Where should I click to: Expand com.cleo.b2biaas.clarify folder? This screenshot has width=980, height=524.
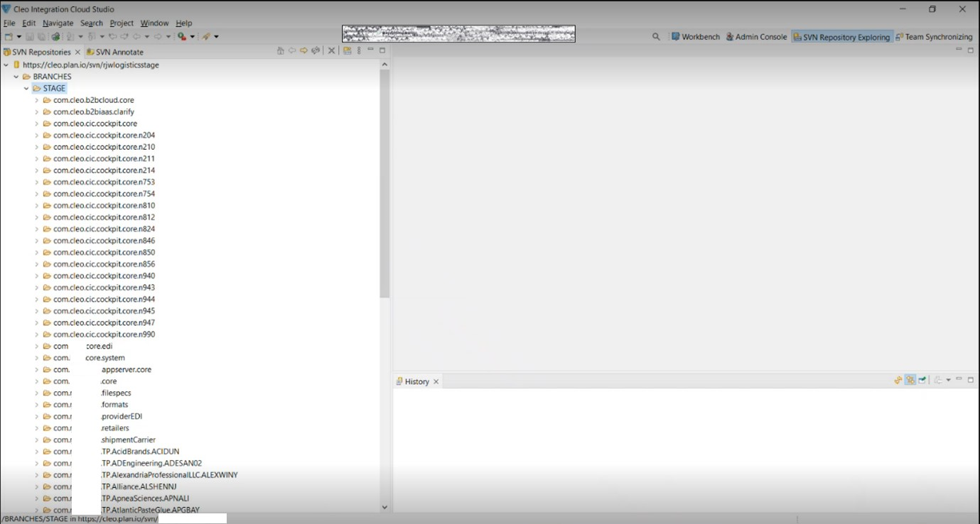[37, 111]
